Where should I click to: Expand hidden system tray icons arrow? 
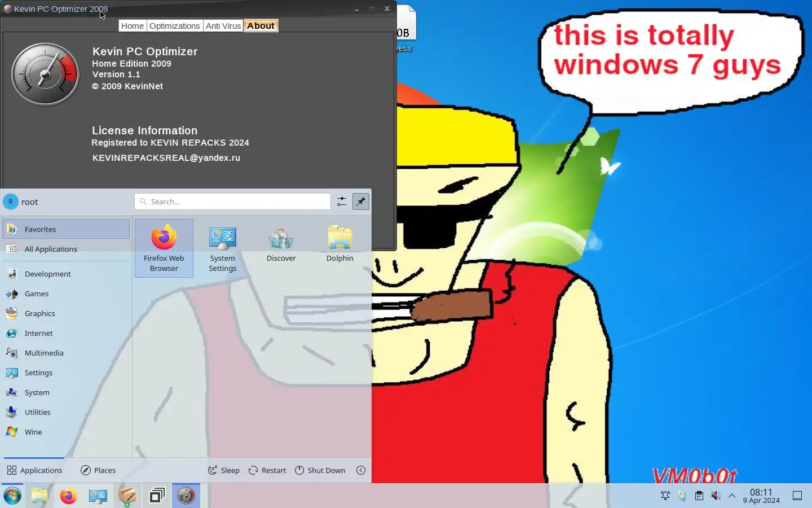tap(732, 496)
